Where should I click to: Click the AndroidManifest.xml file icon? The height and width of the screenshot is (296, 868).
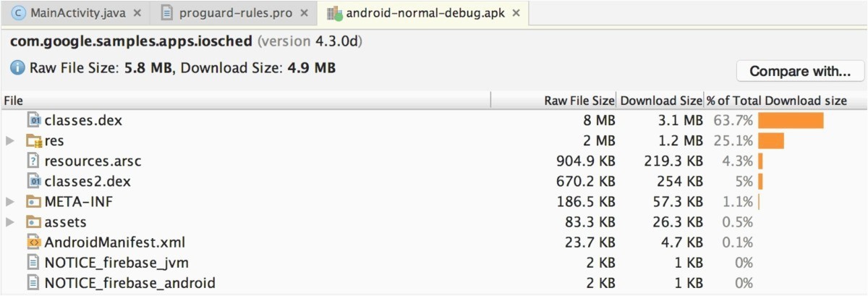(x=35, y=242)
